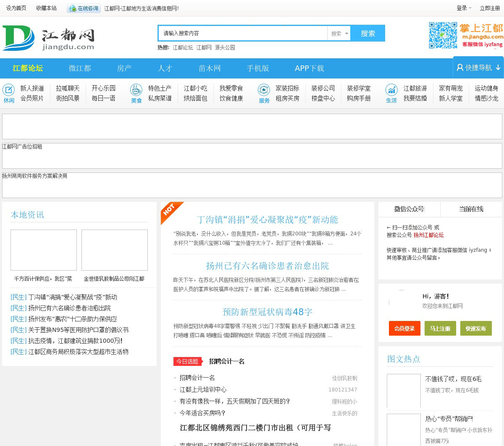This screenshot has height=446, width=504.
Task: Click the Jiangdu.com logo
Action: (48, 38)
